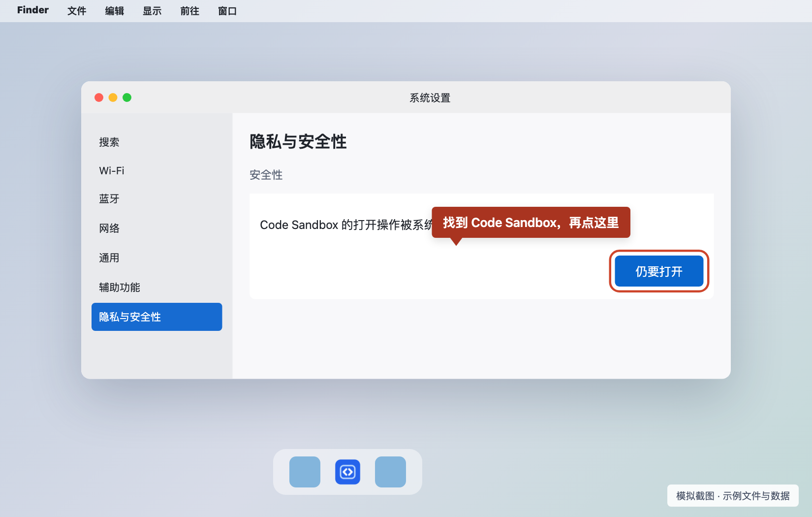
Task: Open the 文件 menu
Action: tap(77, 10)
